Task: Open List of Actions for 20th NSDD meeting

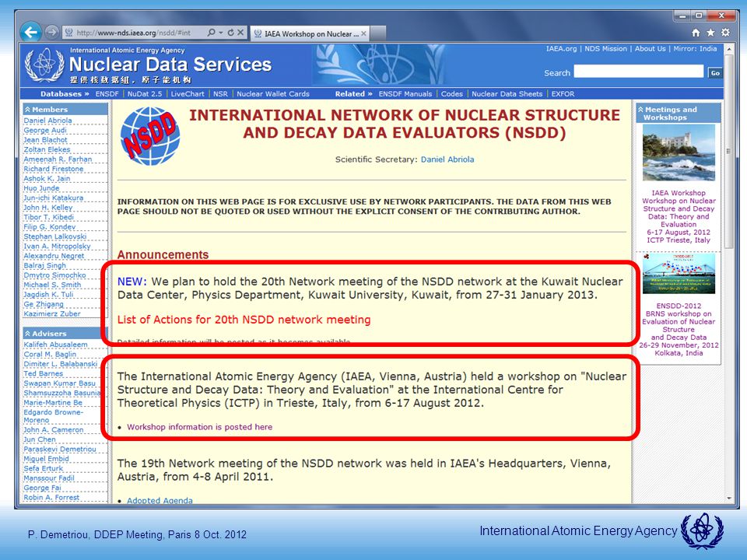Action: 244,320
